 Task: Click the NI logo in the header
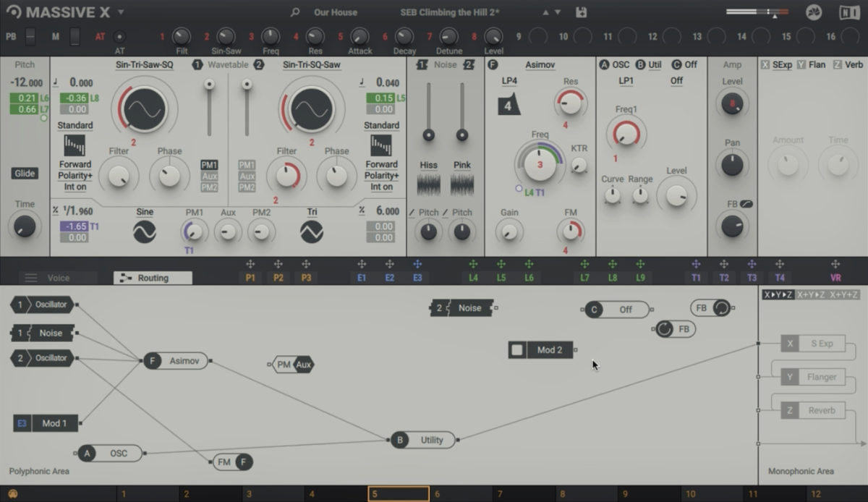tap(849, 12)
